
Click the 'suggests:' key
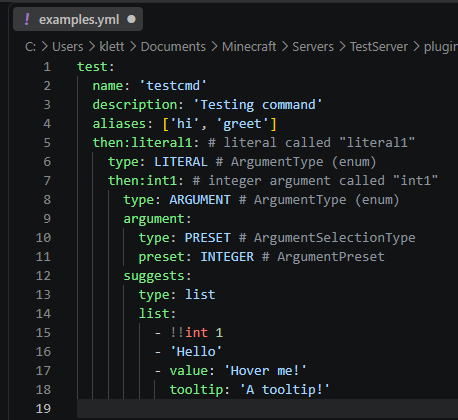click(157, 276)
